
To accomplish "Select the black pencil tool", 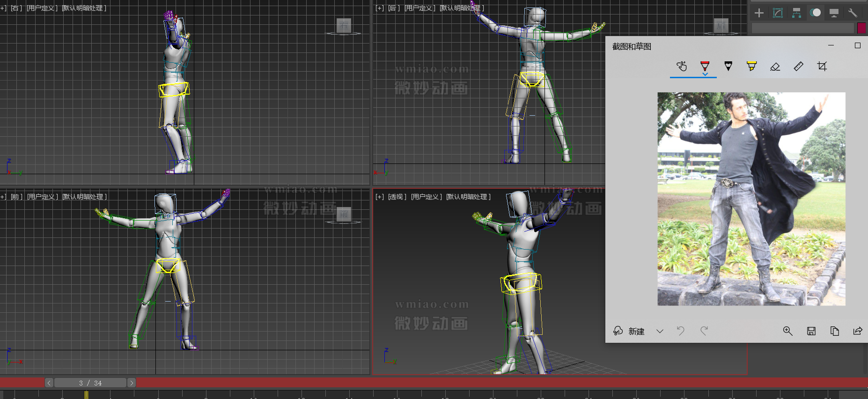I will [728, 66].
